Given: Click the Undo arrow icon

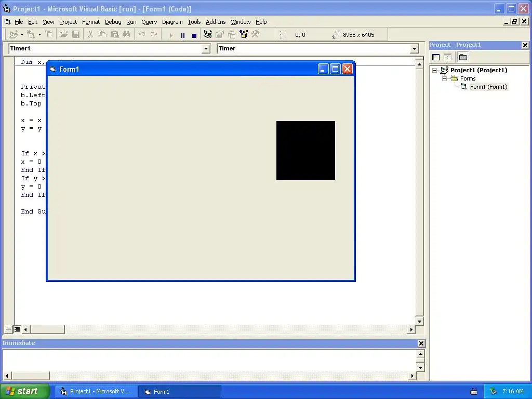Looking at the screenshot, I should [142, 35].
